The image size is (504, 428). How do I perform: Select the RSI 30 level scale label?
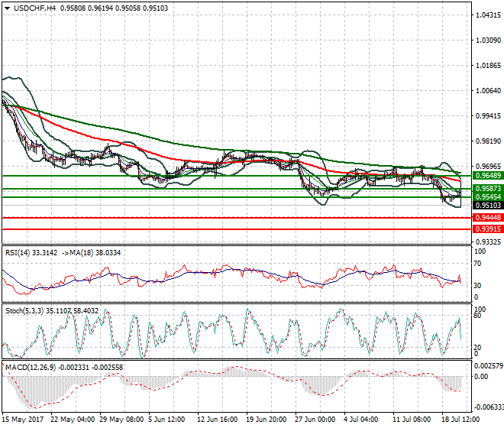pyautogui.click(x=477, y=285)
